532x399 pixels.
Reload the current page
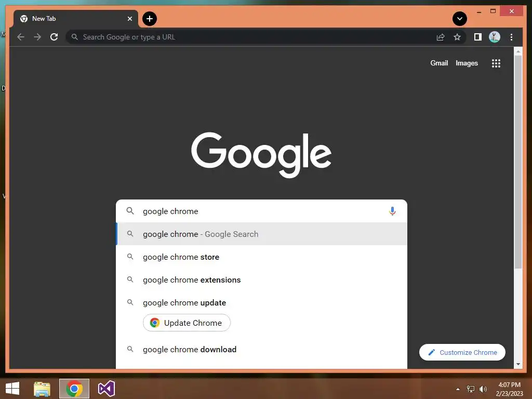point(54,37)
